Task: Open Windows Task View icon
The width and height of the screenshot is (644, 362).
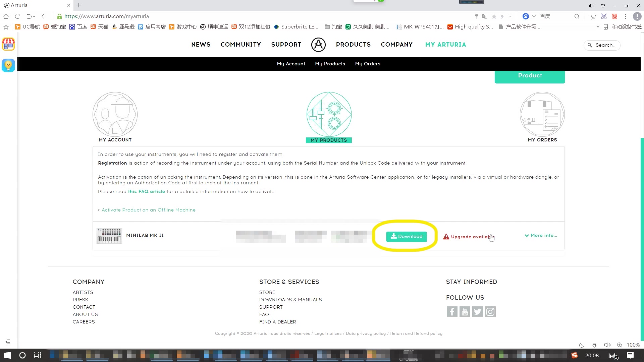Action: click(x=37, y=355)
